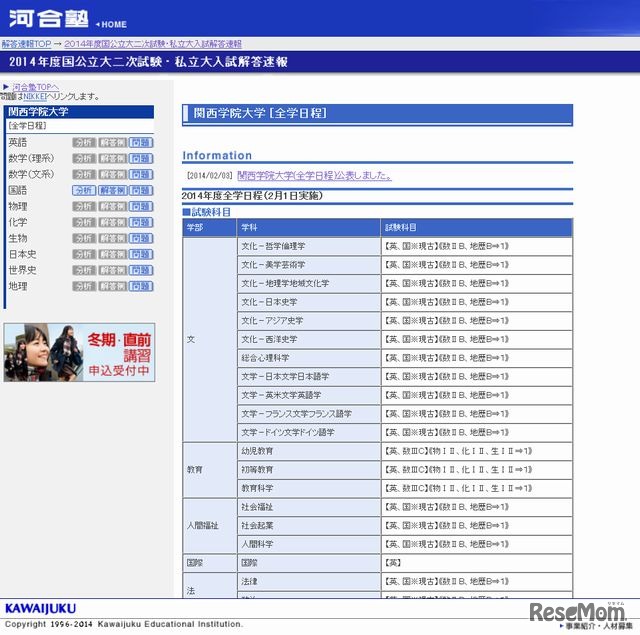Click the 分析 button for 世界史
The height and width of the screenshot is (635, 640).
pos(84,270)
